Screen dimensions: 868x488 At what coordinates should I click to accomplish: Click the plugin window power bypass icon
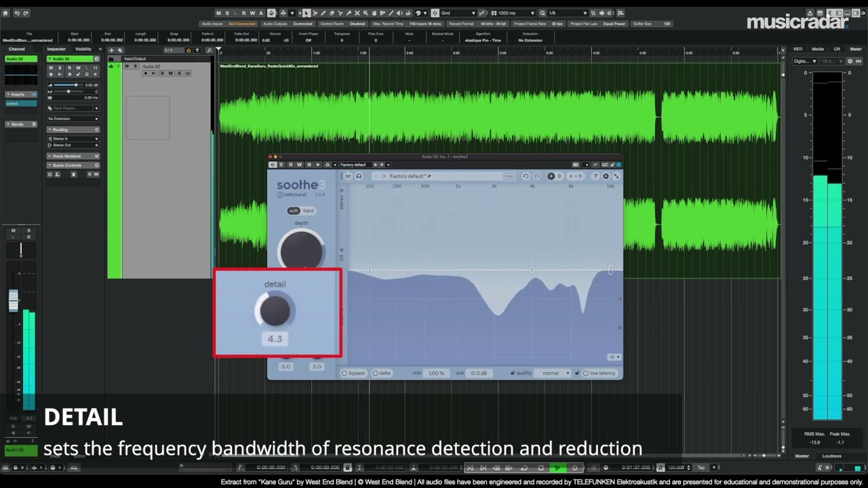point(273,165)
